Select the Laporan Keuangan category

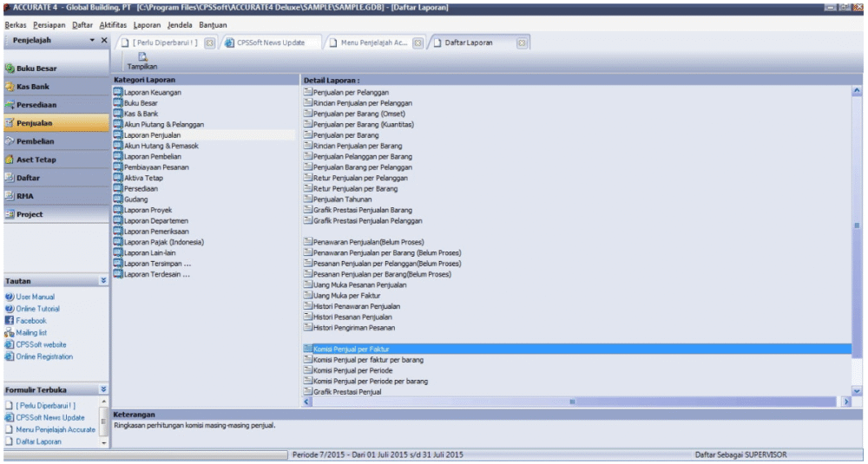coord(153,92)
